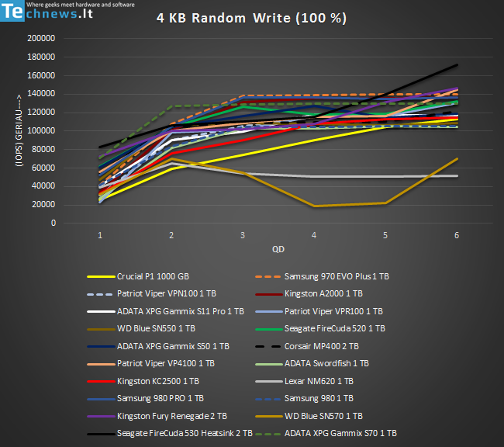
Task: Click the x-axis label 5
Action: (385, 235)
